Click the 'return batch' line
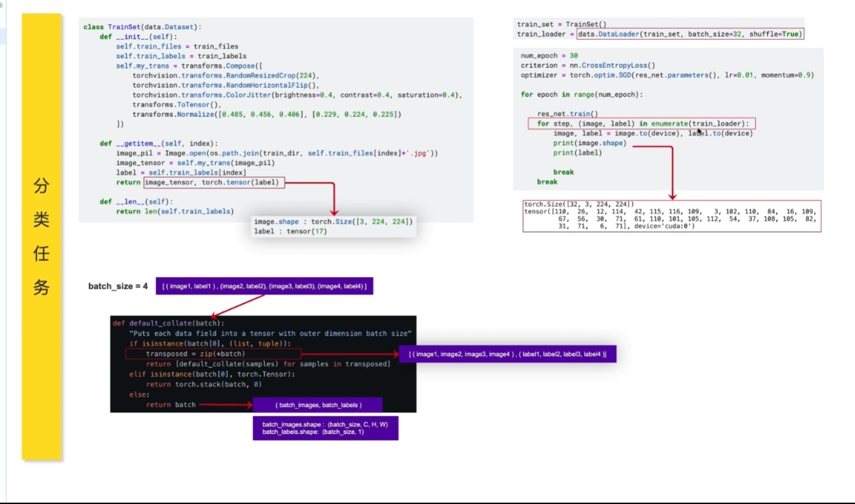Image resolution: width=855 pixels, height=504 pixels. click(x=171, y=404)
